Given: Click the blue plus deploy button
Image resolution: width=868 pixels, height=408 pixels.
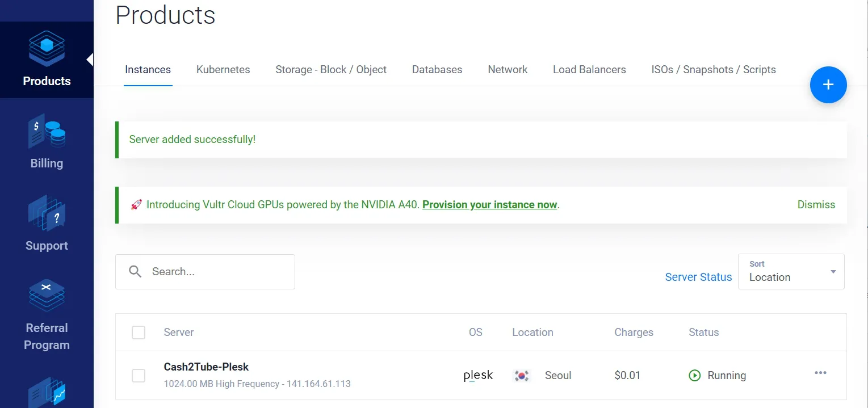Looking at the screenshot, I should 828,85.
